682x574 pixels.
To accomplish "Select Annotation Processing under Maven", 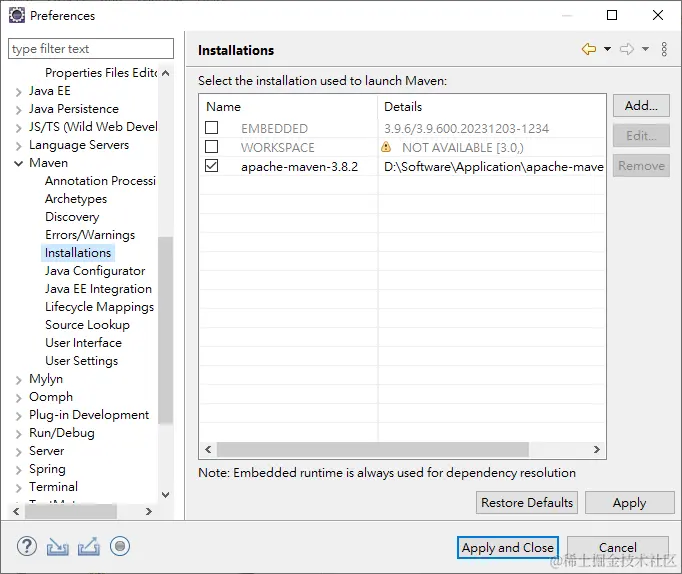I will click(x=100, y=180).
